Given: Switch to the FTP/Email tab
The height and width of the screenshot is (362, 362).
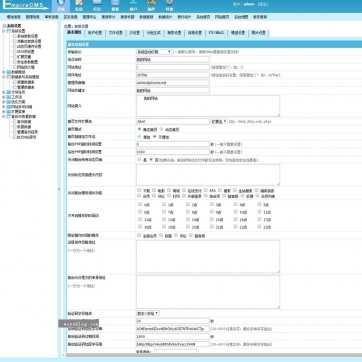Looking at the screenshot, I should [x=216, y=33].
